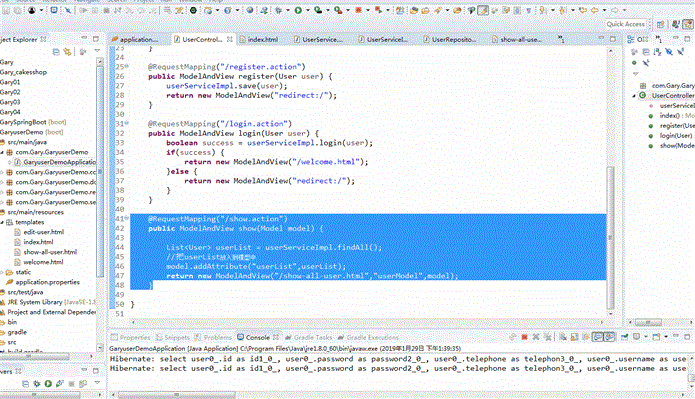
Task: Click the Remove Launch icon in Console toolbar
Action: (x=535, y=337)
